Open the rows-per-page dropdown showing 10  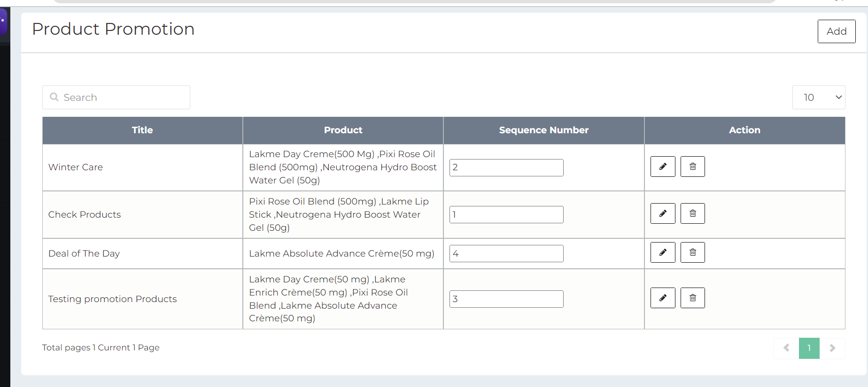(x=818, y=98)
